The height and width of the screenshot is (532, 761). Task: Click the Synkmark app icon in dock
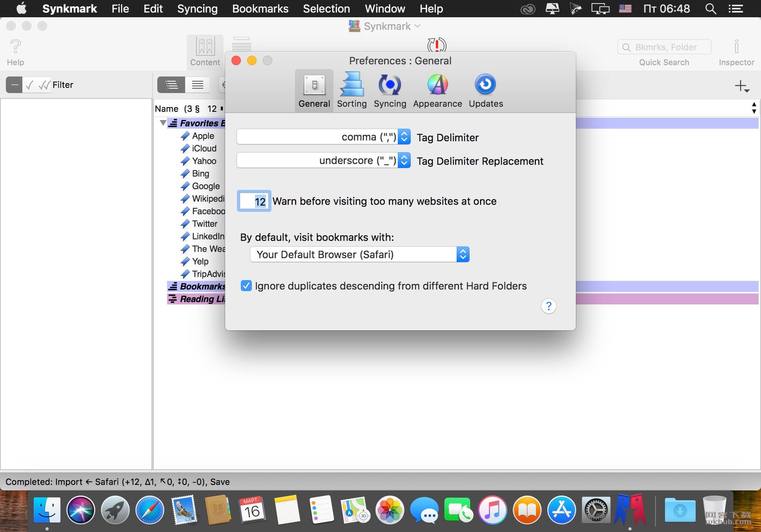pyautogui.click(x=630, y=509)
